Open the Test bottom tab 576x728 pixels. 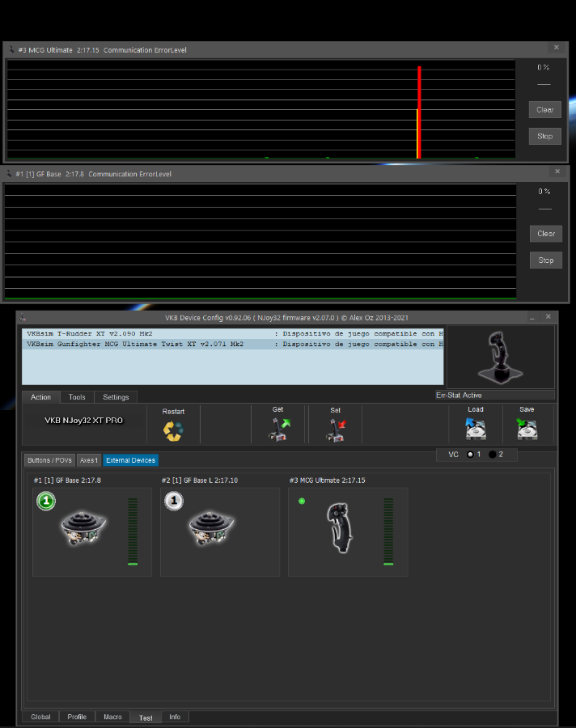coord(146,717)
